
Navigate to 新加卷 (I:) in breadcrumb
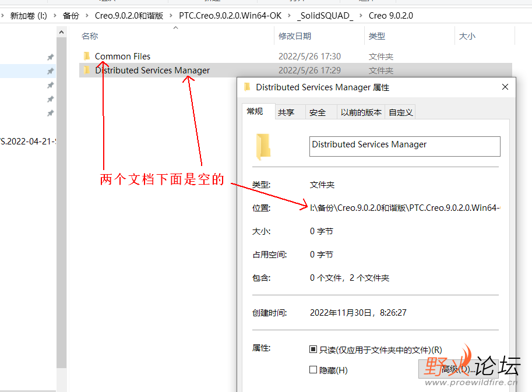click(x=29, y=16)
